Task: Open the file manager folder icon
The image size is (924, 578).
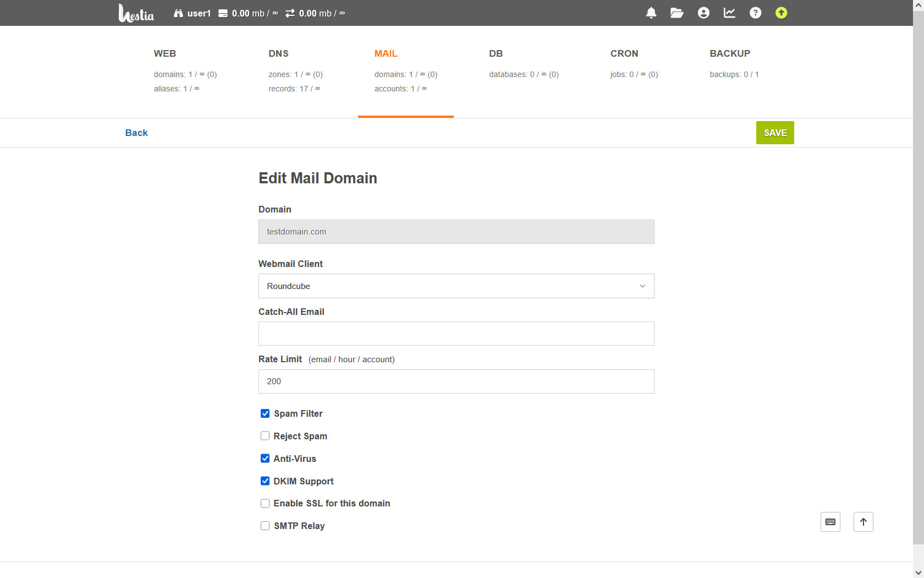Action: 677,13
